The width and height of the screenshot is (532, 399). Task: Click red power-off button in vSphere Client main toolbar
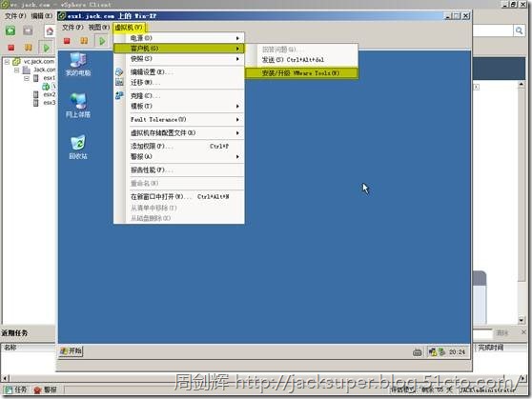pyautogui.click(x=11, y=48)
